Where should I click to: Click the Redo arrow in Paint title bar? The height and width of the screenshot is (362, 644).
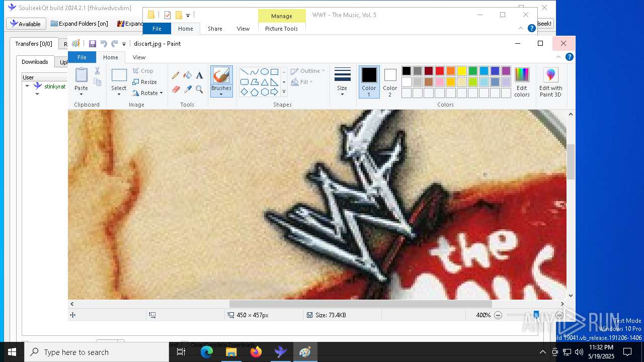(x=114, y=44)
